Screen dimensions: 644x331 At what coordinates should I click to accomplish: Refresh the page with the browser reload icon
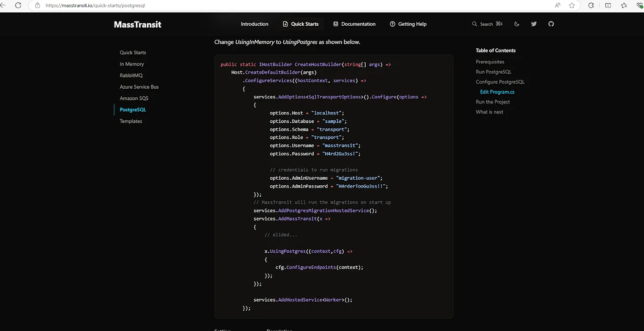click(x=18, y=6)
